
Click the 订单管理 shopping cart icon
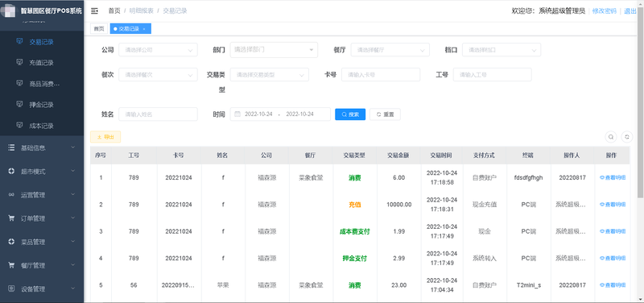pos(11,218)
